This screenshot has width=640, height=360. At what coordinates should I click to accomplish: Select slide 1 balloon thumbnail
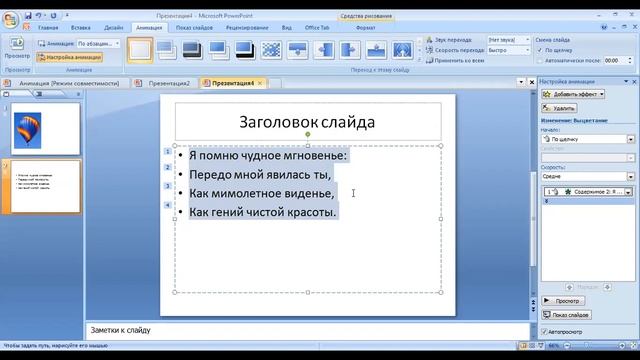[x=46, y=129]
